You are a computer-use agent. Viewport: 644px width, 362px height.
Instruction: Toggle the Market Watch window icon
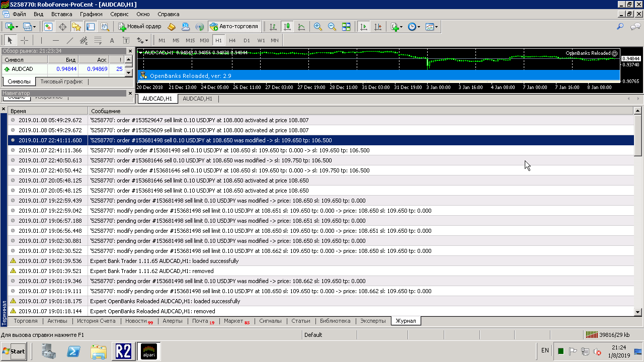click(49, 27)
